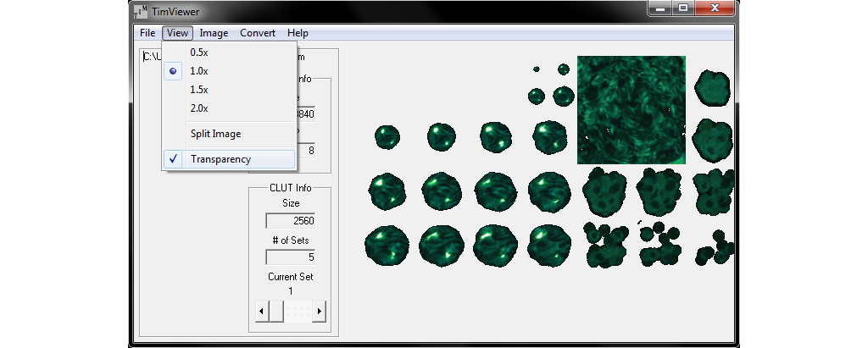Open the Convert menu
Screen dimensions: 868x348
pos(258,33)
